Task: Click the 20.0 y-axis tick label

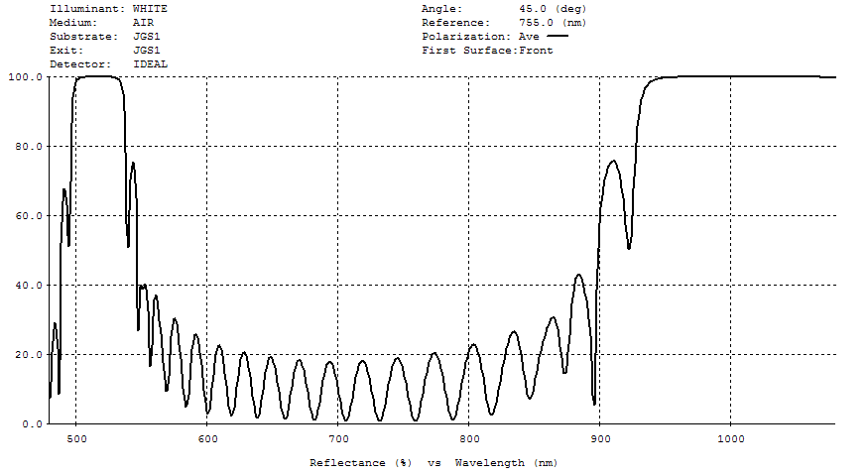Action: 27,354
